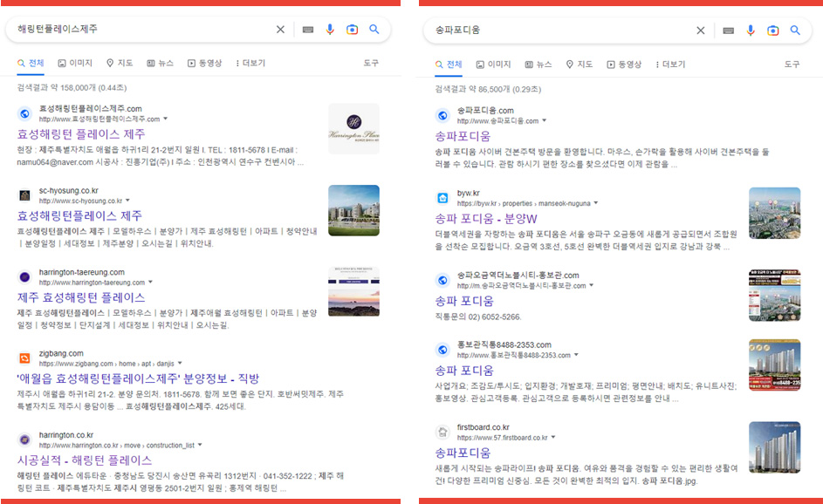Focus the 송파포디움 search input field
The width and height of the screenshot is (823, 504).
[562, 31]
